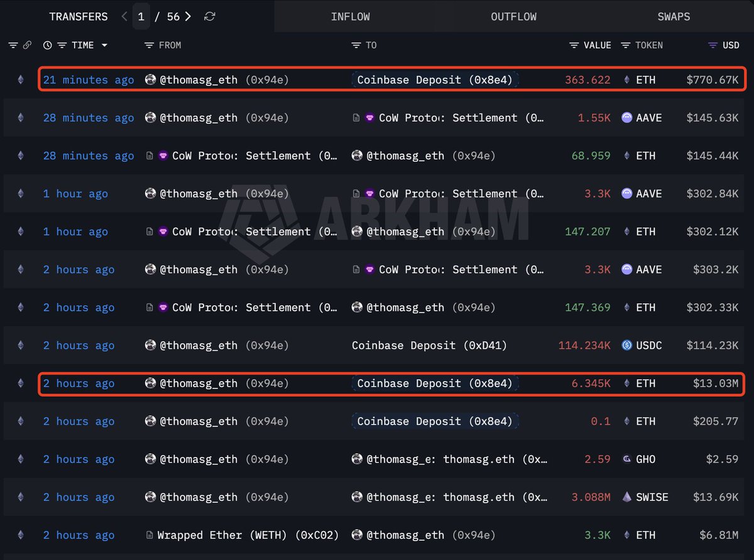Click the Ethereum chain icon in GHO row
This screenshot has width=754, height=560.
pos(20,460)
